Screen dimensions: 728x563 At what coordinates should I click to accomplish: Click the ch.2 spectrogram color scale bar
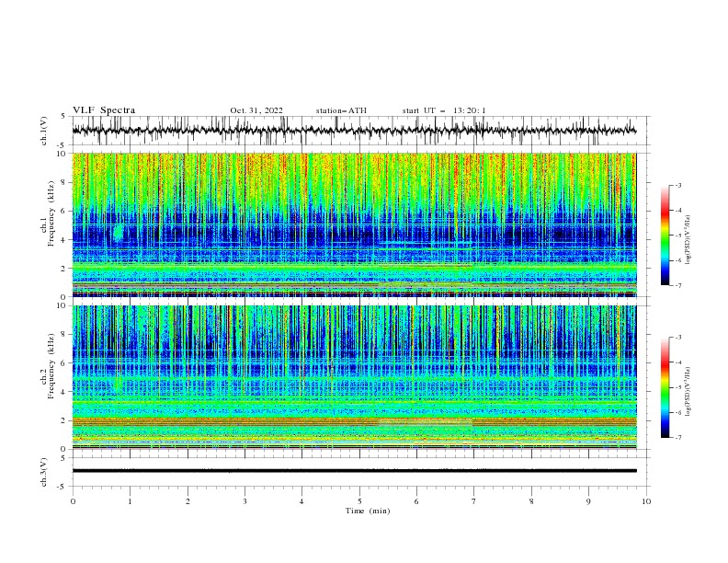[x=665, y=387]
